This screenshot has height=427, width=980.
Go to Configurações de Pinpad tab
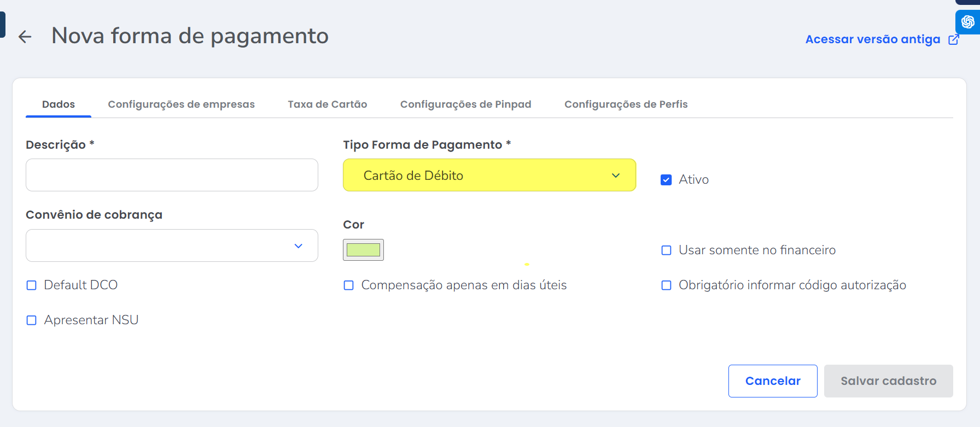pos(465,104)
